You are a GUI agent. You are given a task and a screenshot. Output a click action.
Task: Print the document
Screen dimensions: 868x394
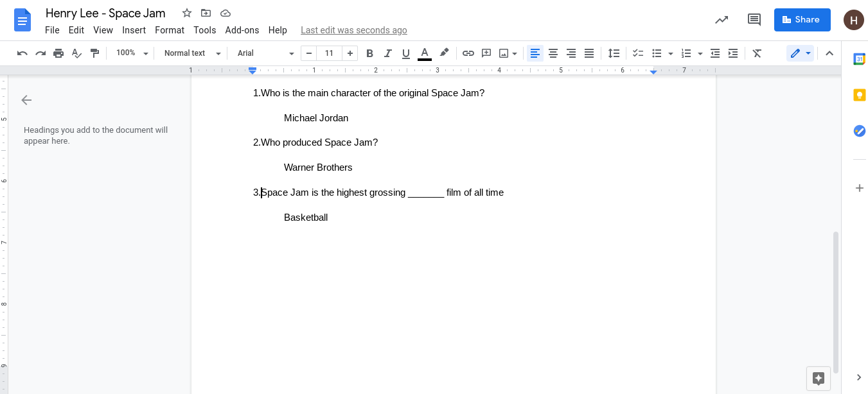[x=58, y=53]
